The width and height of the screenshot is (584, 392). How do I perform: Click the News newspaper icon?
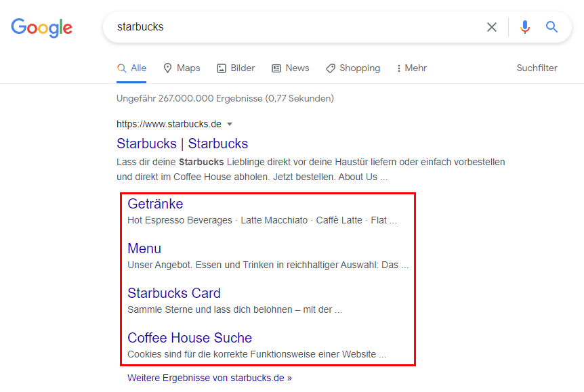[x=276, y=68]
